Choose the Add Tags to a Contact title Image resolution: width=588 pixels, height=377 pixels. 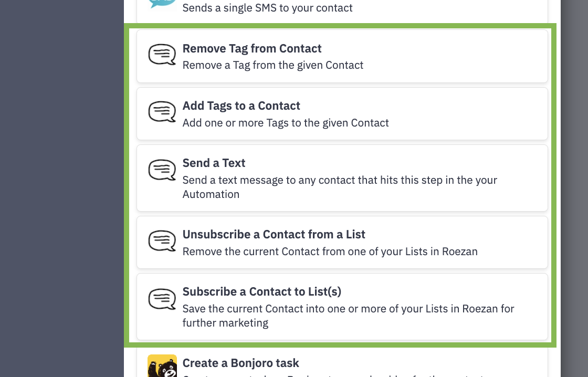241,106
